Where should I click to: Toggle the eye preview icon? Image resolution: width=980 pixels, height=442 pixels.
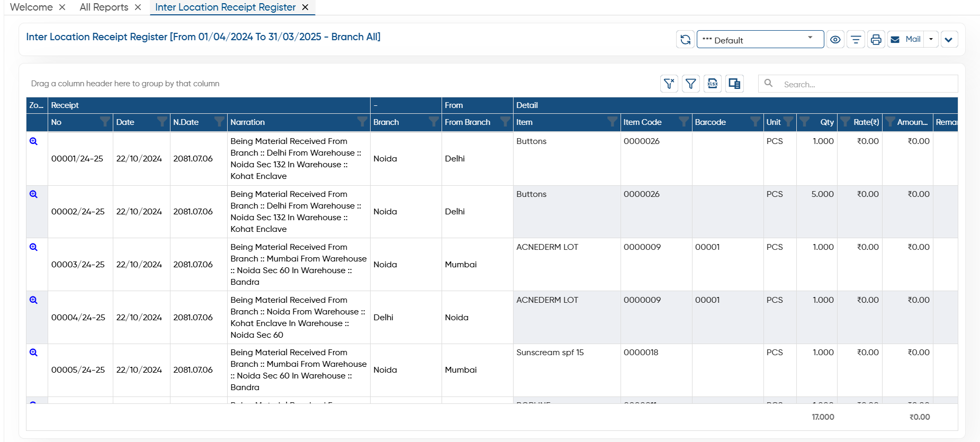[835, 39]
